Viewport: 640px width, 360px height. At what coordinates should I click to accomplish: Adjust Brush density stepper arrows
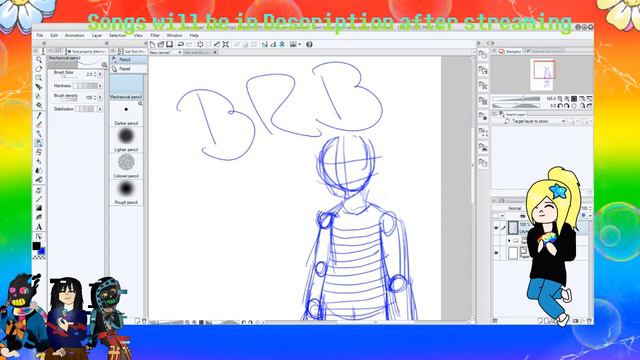(x=95, y=98)
